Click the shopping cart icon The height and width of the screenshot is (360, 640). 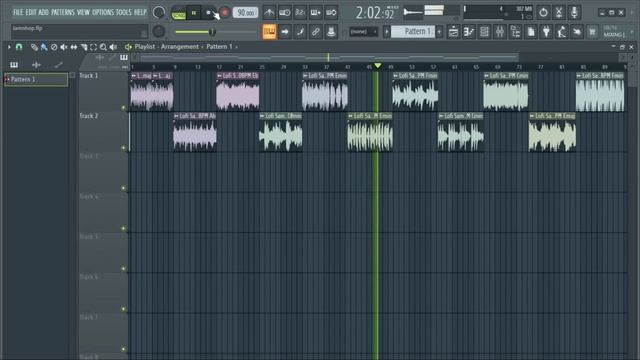pos(592,31)
